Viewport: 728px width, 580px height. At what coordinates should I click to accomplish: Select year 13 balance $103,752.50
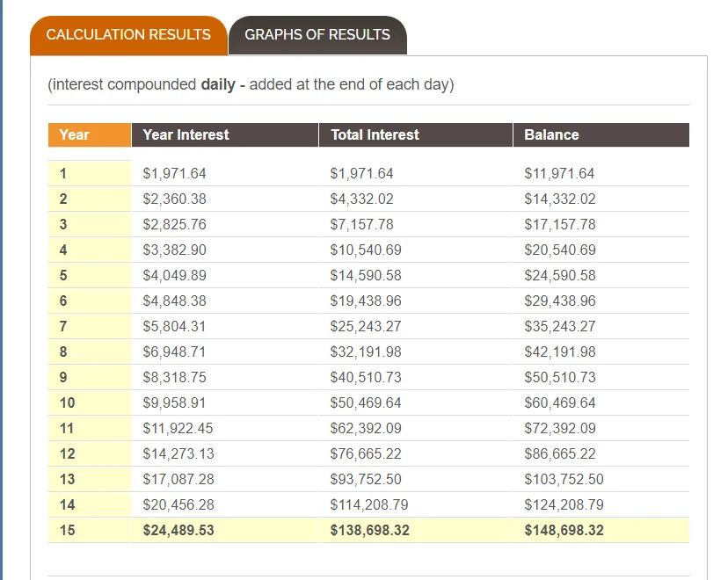(564, 479)
